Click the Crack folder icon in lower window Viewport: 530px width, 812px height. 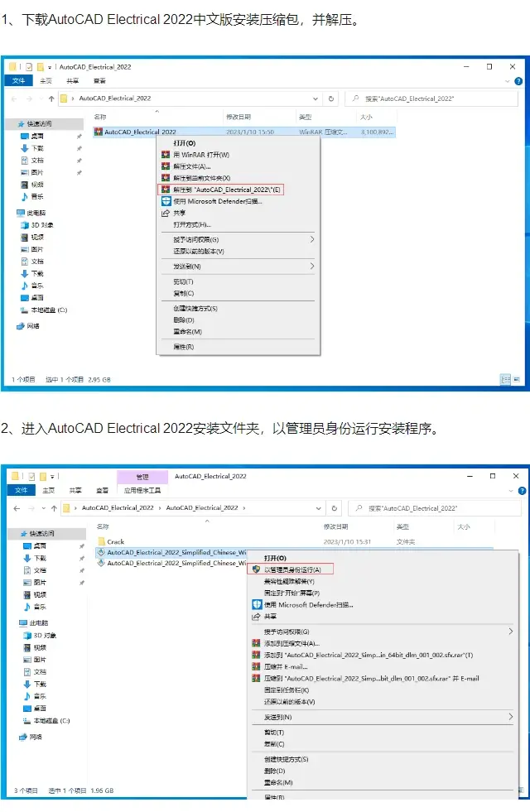(x=101, y=541)
